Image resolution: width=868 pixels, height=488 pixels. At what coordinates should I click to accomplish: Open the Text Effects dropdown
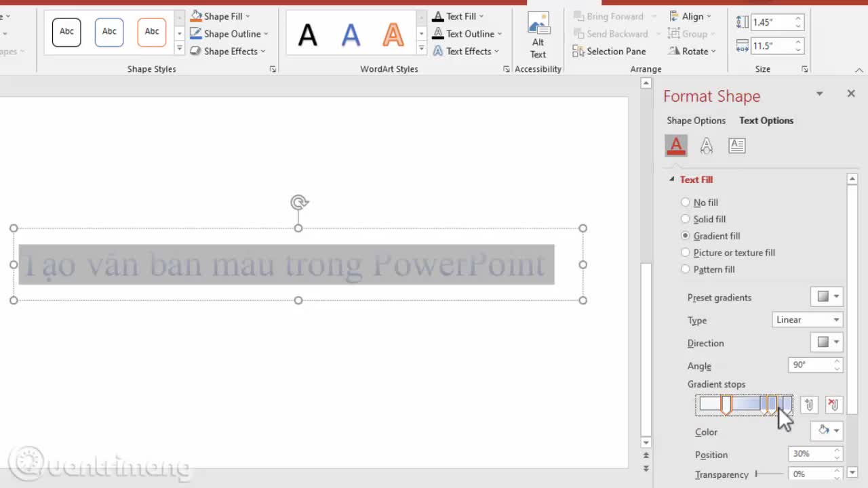tap(466, 52)
